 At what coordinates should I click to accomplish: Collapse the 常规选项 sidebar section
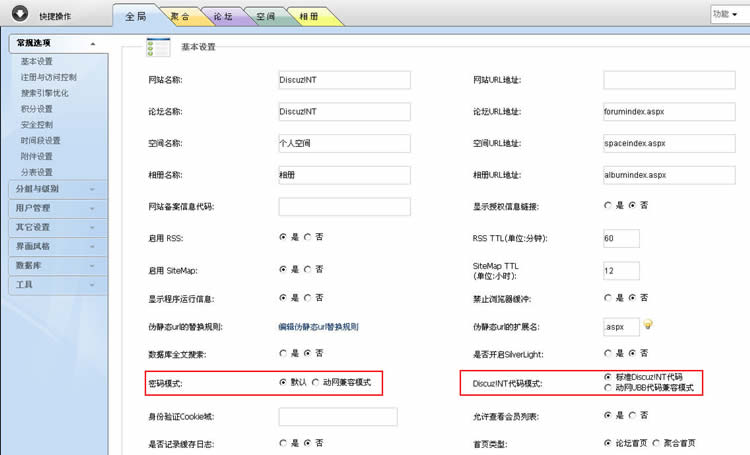coord(54,43)
